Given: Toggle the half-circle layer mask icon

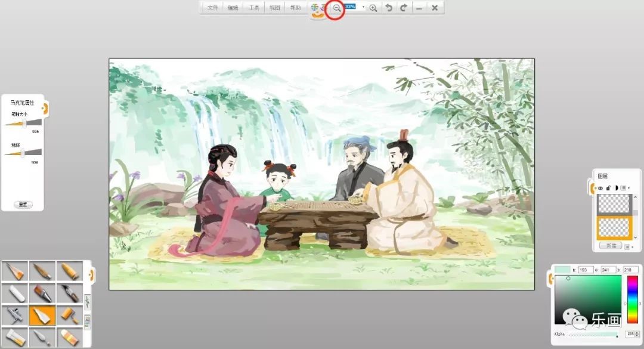Looking at the screenshot, I should pos(616,188).
